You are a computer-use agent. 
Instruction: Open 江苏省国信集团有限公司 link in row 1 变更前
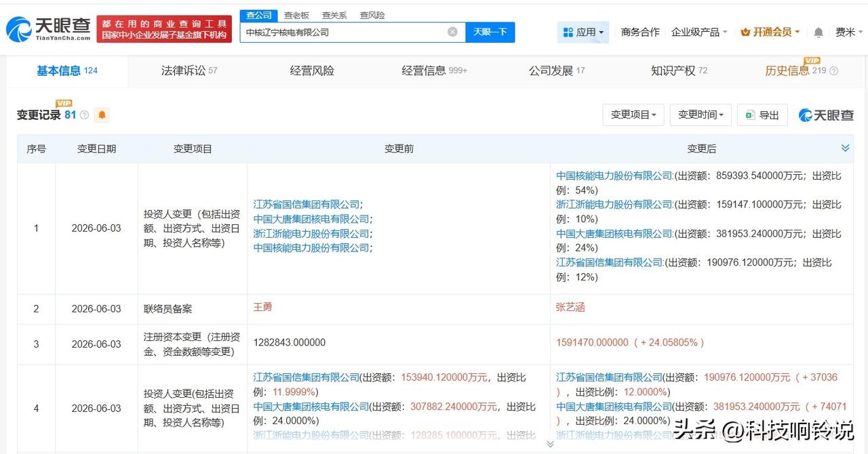pos(307,204)
